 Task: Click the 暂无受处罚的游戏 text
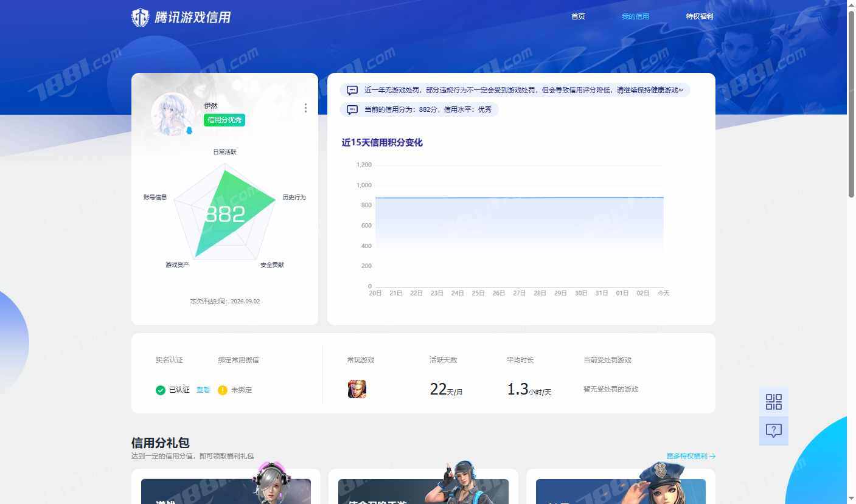coord(611,389)
